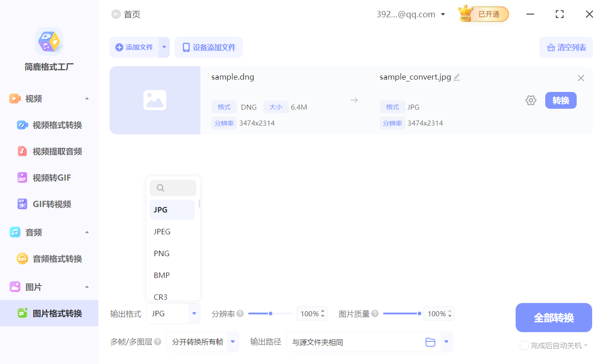Open the output folder picker icon
Screen dimensions: 604x364
pyautogui.click(x=430, y=342)
